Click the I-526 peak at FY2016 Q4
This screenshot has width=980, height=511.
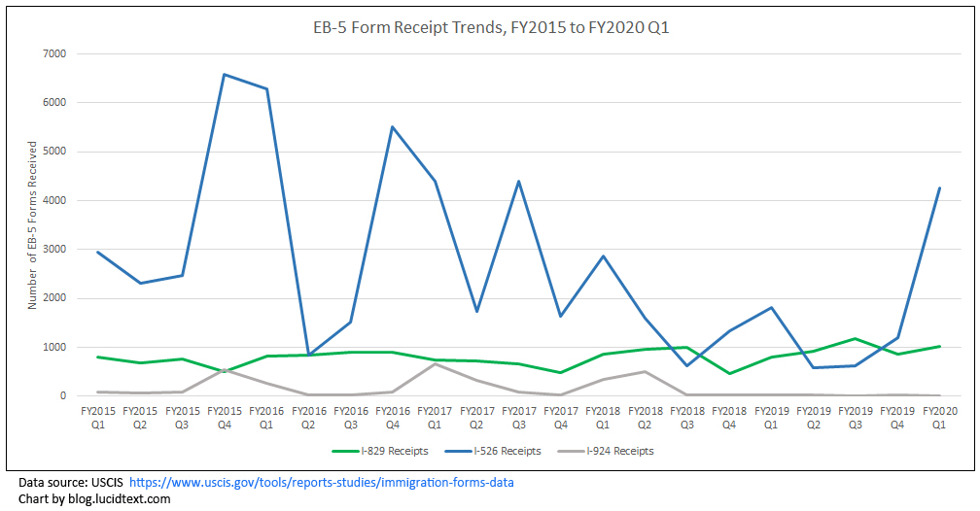click(392, 127)
